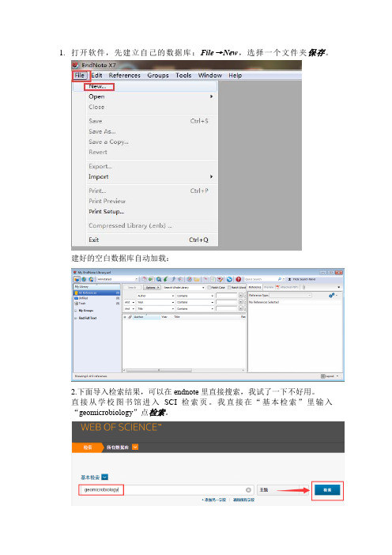The height and width of the screenshot is (555, 392).
Task: Expand the Import submenu entry
Action: pos(145,176)
